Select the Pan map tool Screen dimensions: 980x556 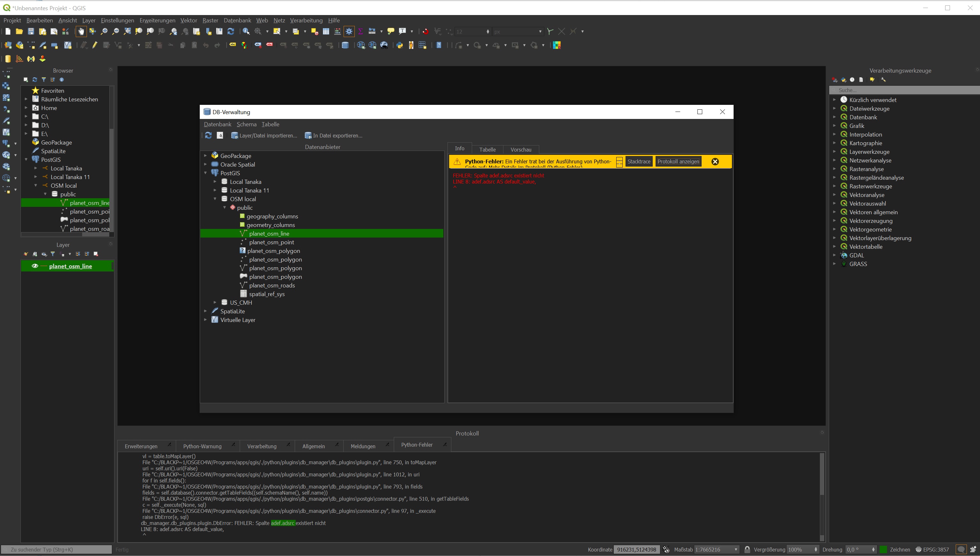[x=81, y=31]
